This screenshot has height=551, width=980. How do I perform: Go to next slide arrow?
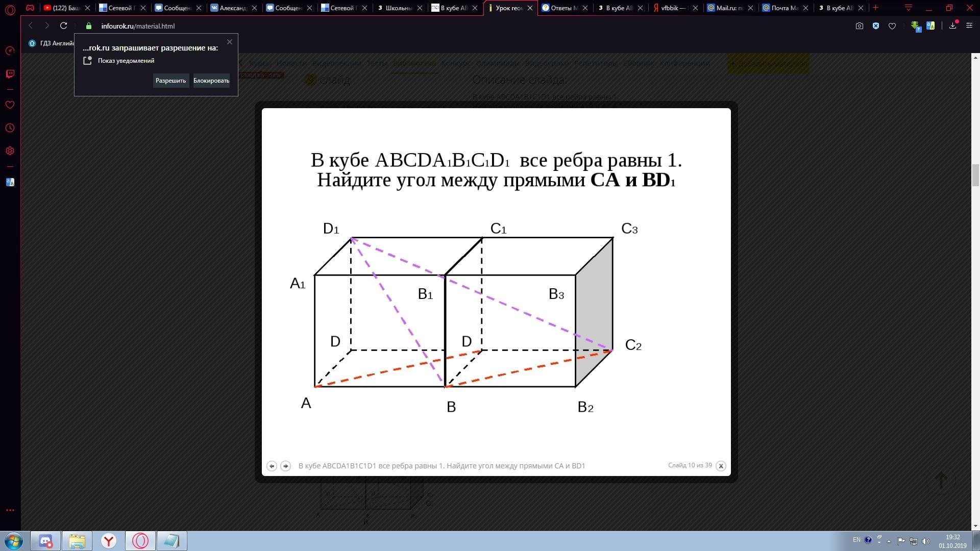tap(285, 466)
